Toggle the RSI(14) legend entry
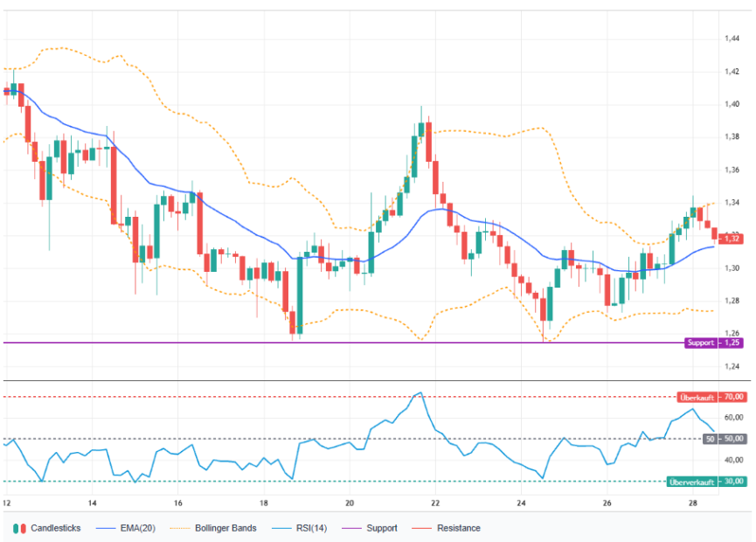Image resolution: width=756 pixels, height=542 pixels. (300, 528)
